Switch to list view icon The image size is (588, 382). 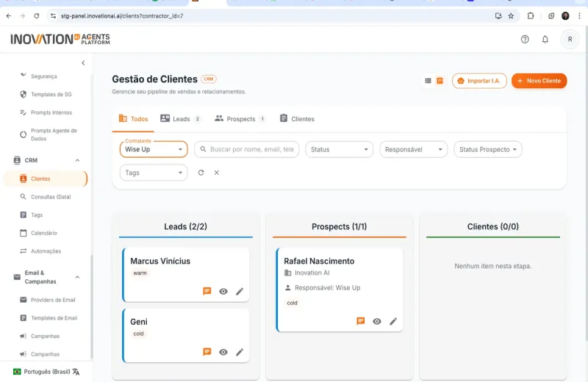pyautogui.click(x=428, y=81)
